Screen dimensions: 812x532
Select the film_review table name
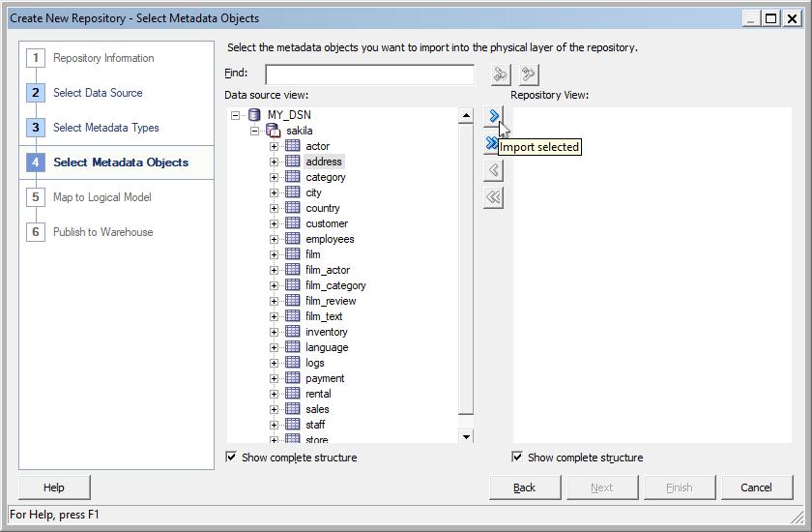click(331, 301)
